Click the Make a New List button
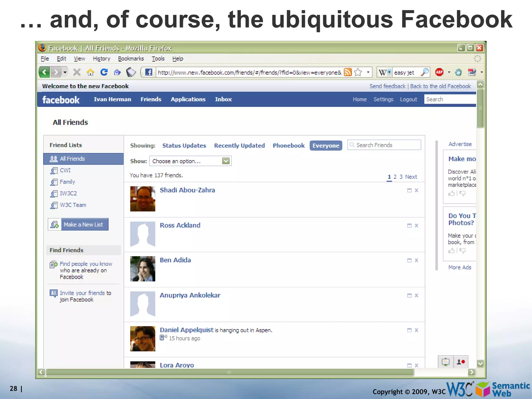Viewport: 532px width, 399px height. coord(78,224)
